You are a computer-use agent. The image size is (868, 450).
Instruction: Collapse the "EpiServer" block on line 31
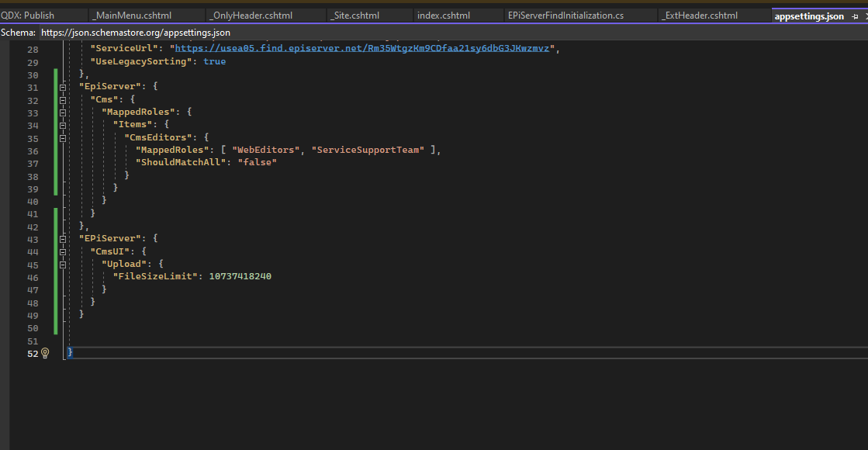point(63,87)
